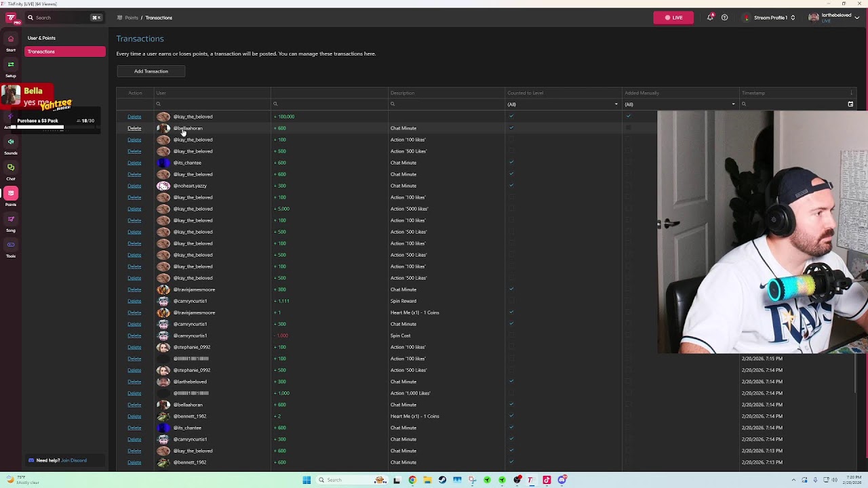Delete the Spin Cost -1,000 transaction

coord(134,335)
